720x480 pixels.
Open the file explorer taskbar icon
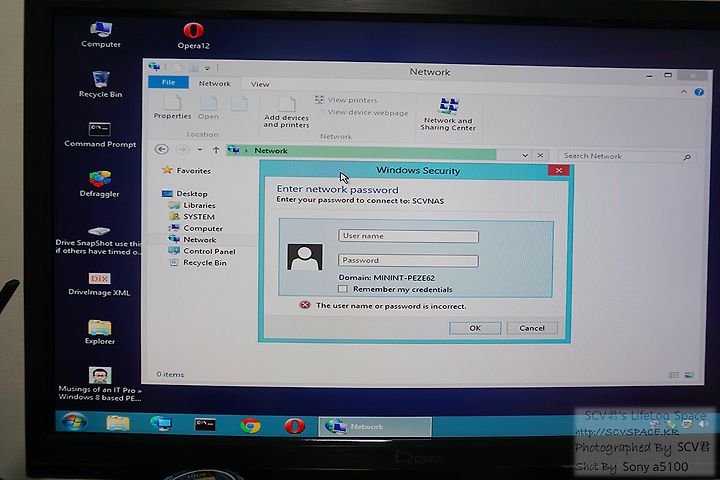click(x=118, y=424)
